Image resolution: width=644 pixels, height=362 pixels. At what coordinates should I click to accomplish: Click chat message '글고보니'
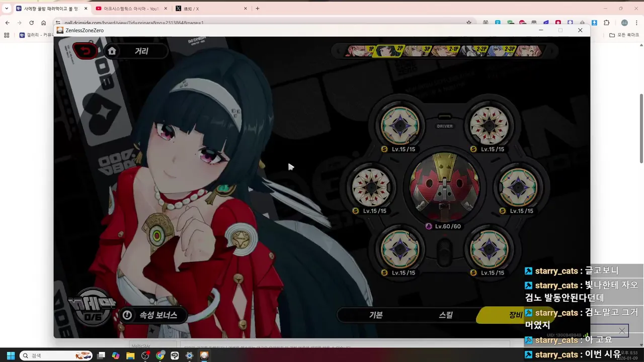click(x=602, y=270)
